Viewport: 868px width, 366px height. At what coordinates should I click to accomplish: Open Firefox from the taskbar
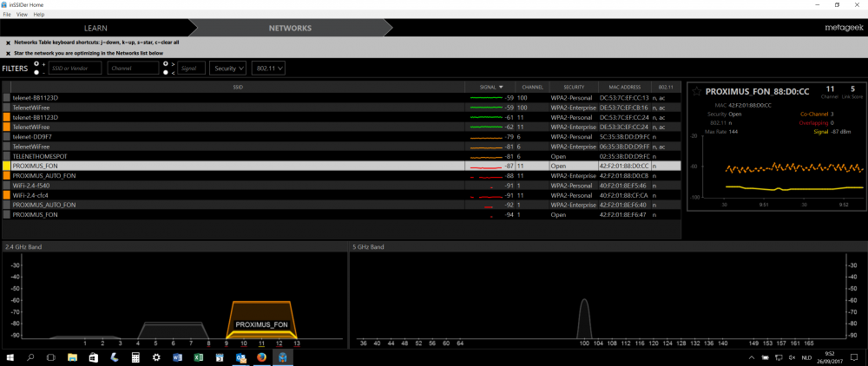(x=262, y=357)
